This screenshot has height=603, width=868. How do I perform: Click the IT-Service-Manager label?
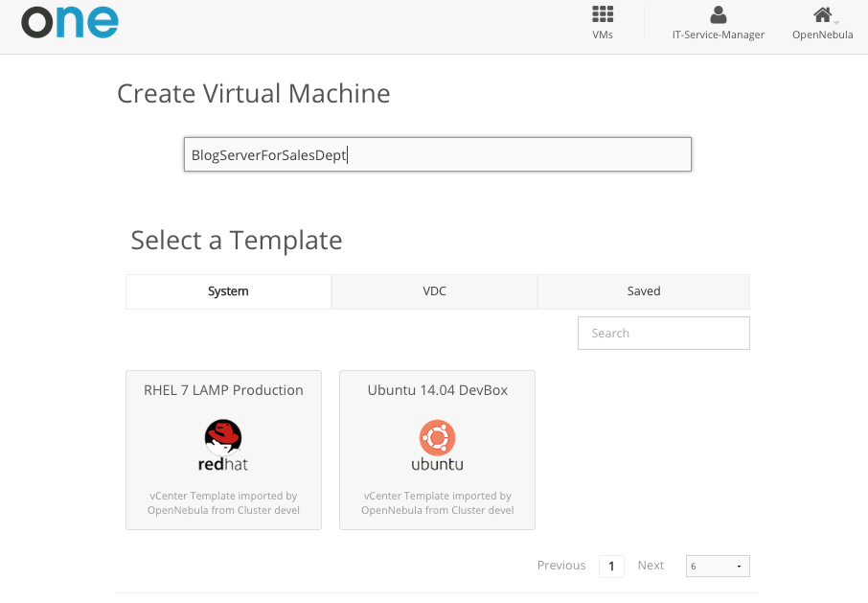click(x=718, y=35)
